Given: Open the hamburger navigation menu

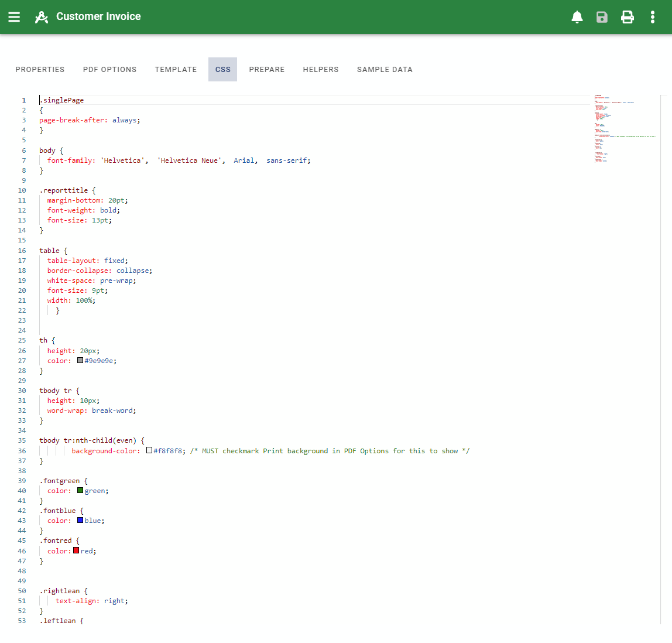Looking at the screenshot, I should click(14, 17).
